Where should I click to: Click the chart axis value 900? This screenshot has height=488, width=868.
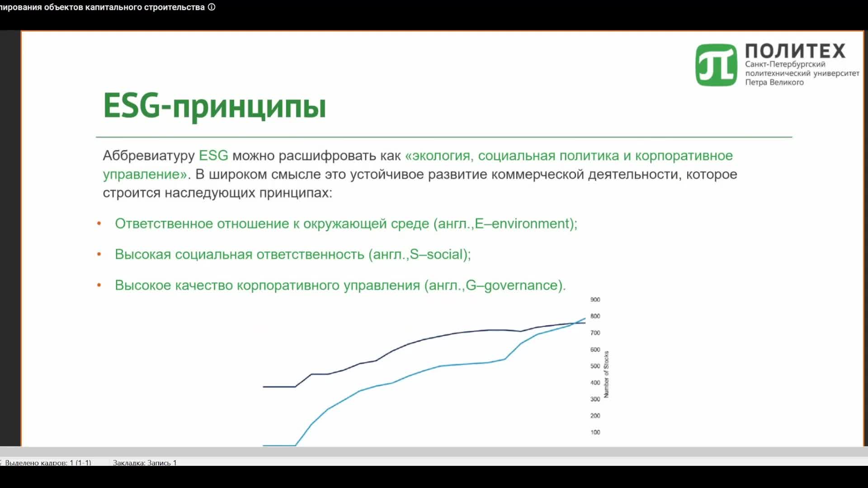pyautogui.click(x=595, y=300)
